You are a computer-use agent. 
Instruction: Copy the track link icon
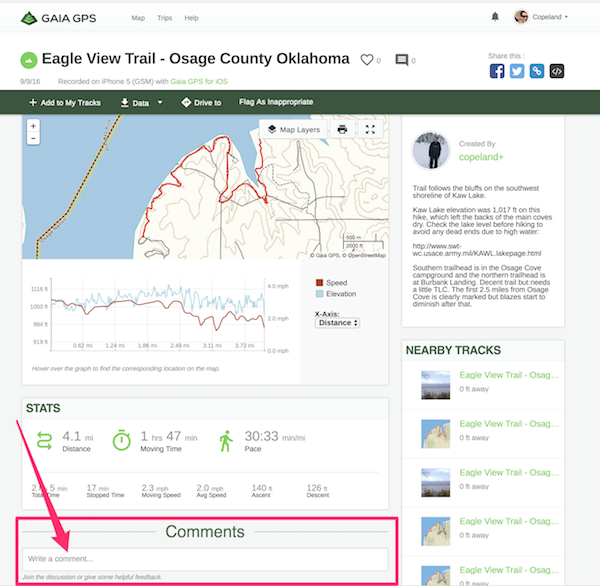tap(537, 71)
